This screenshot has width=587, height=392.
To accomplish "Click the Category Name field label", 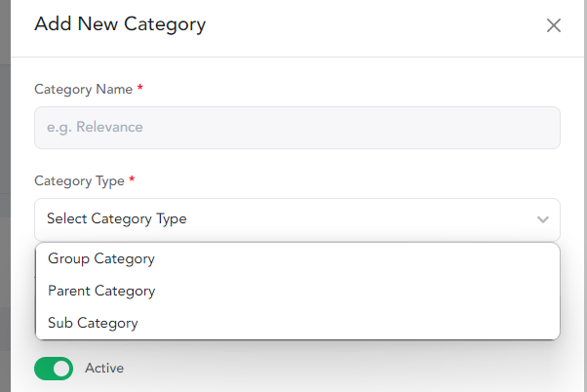I will tap(84, 90).
